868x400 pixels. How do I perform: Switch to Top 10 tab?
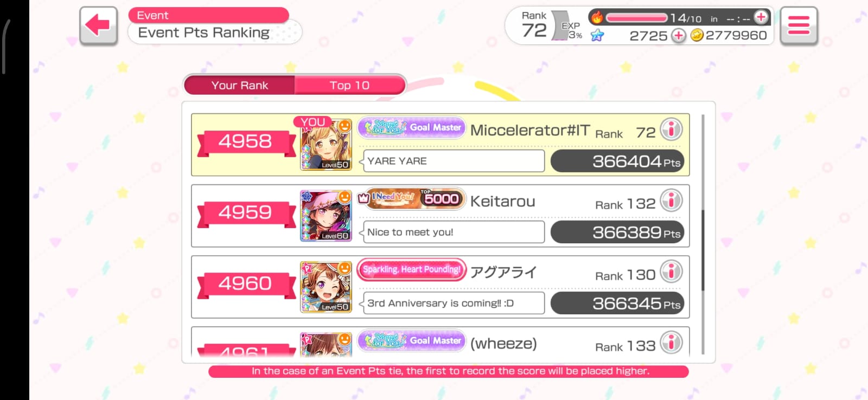point(350,85)
